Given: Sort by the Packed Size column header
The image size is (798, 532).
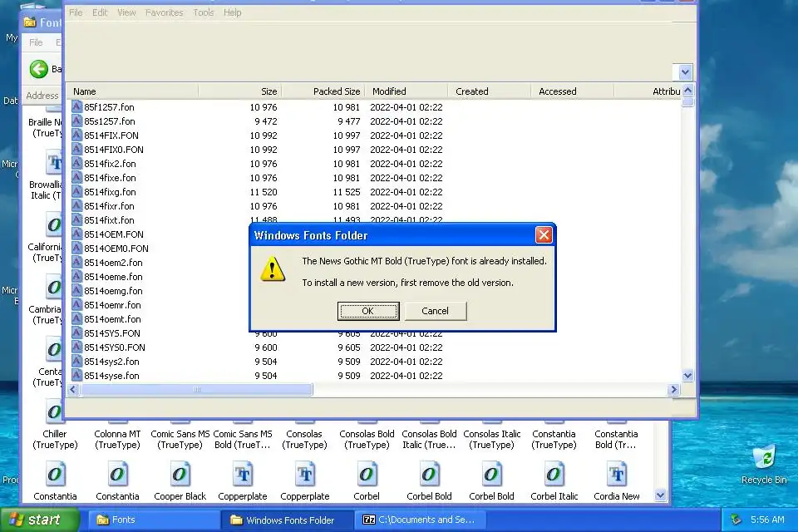Looking at the screenshot, I should [x=323, y=91].
